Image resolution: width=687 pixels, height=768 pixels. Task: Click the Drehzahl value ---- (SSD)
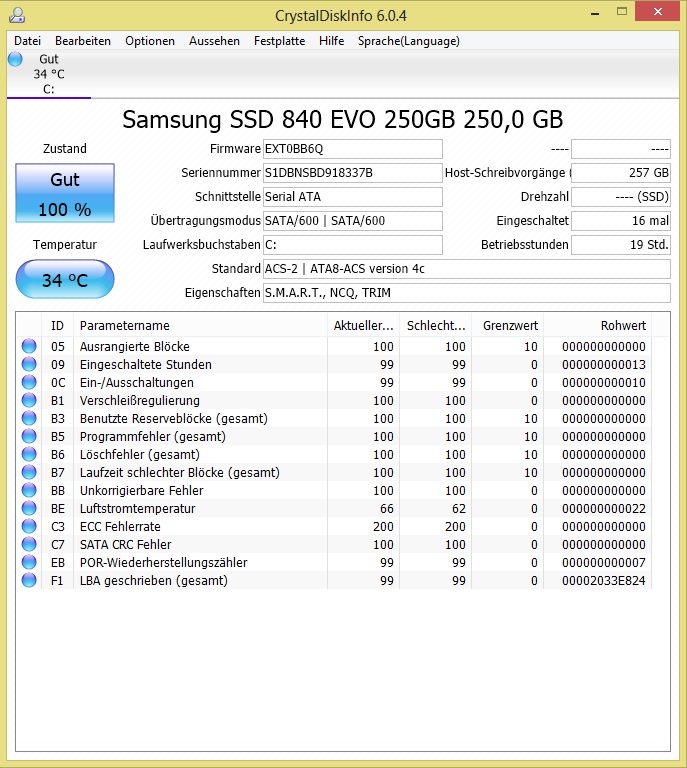(x=621, y=197)
